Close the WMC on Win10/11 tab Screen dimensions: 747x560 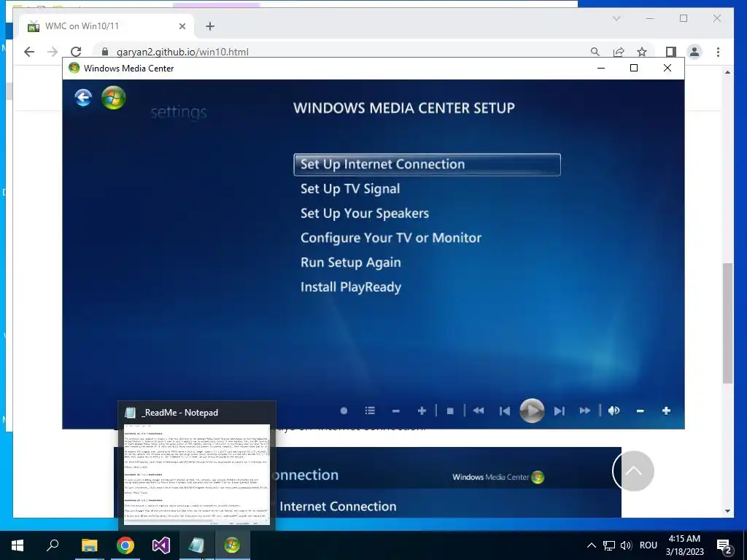pyautogui.click(x=182, y=26)
